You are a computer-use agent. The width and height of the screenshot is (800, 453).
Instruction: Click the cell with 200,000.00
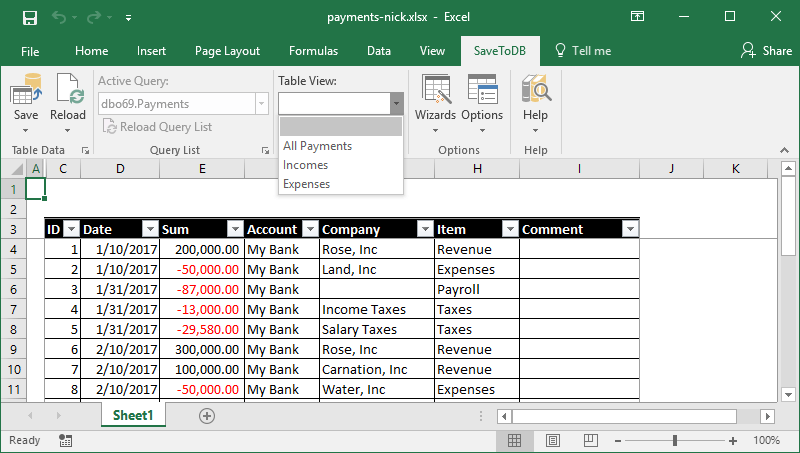[x=202, y=249]
